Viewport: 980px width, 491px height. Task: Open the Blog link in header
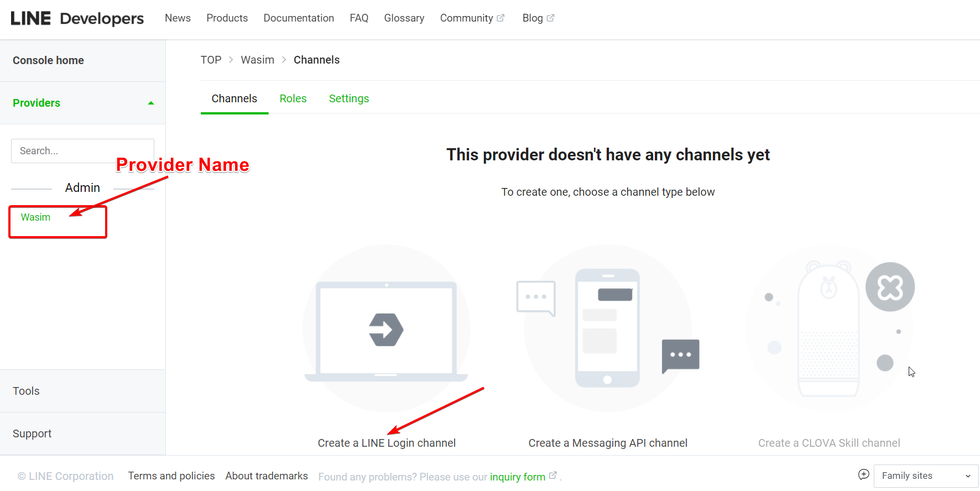pyautogui.click(x=533, y=18)
